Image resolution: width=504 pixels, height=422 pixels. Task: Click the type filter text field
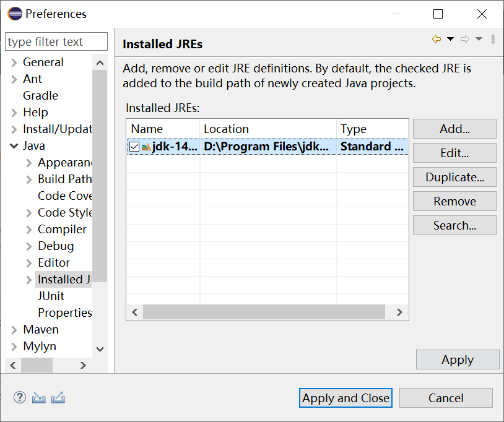[x=56, y=41]
